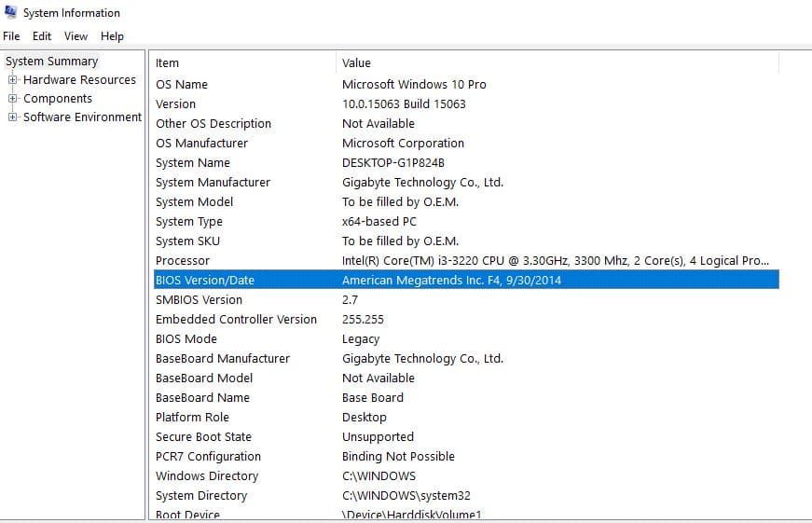Click the System Information title bar icon
This screenshot has height=523, width=812.
(10, 13)
